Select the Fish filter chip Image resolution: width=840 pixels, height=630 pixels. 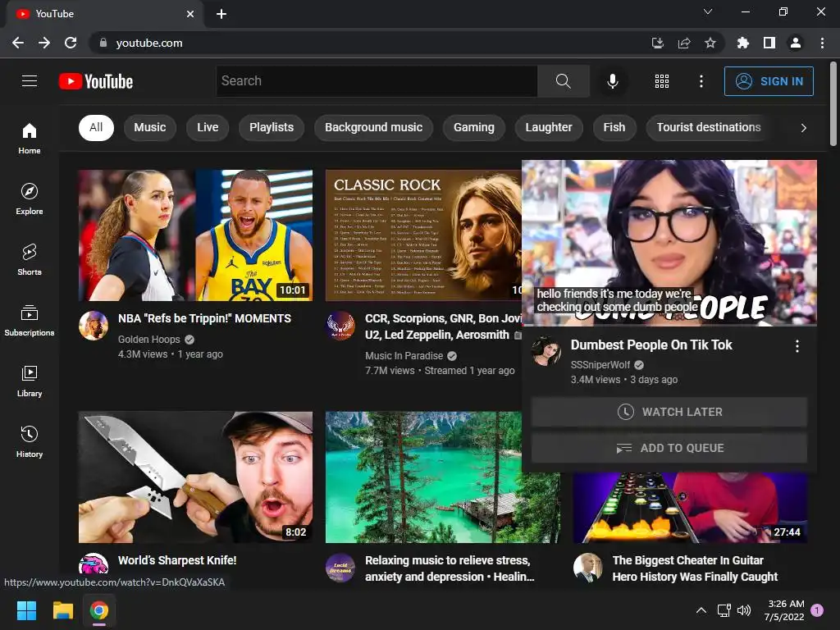[x=614, y=127]
